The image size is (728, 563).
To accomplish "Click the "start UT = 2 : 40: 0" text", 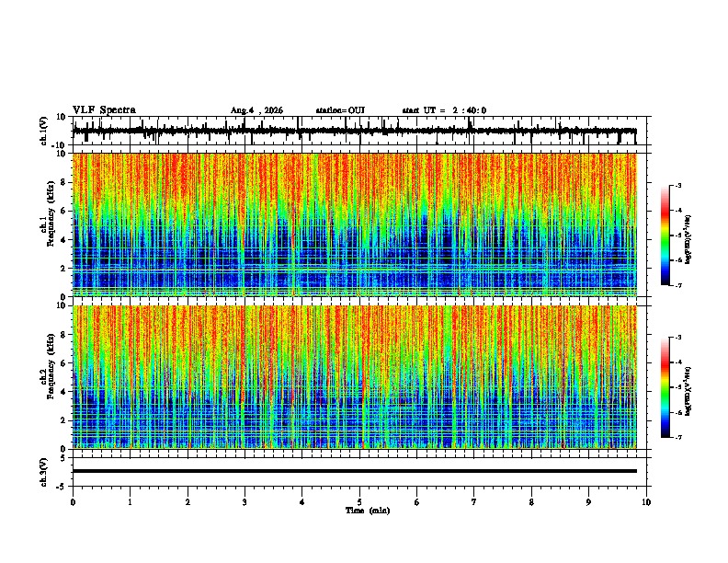I will 444,110.
